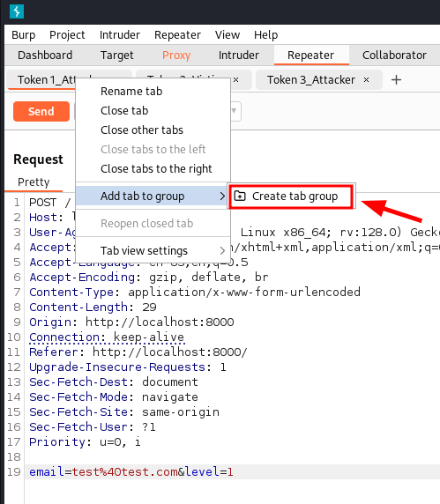Click the Accept-Encoding header line
This screenshot has height=504, width=440.
coord(149,277)
